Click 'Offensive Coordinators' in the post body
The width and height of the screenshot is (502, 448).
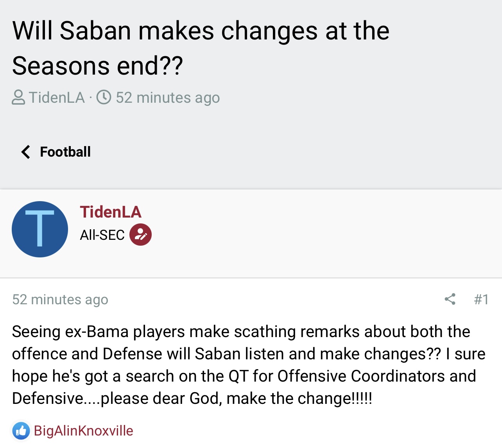click(361, 376)
